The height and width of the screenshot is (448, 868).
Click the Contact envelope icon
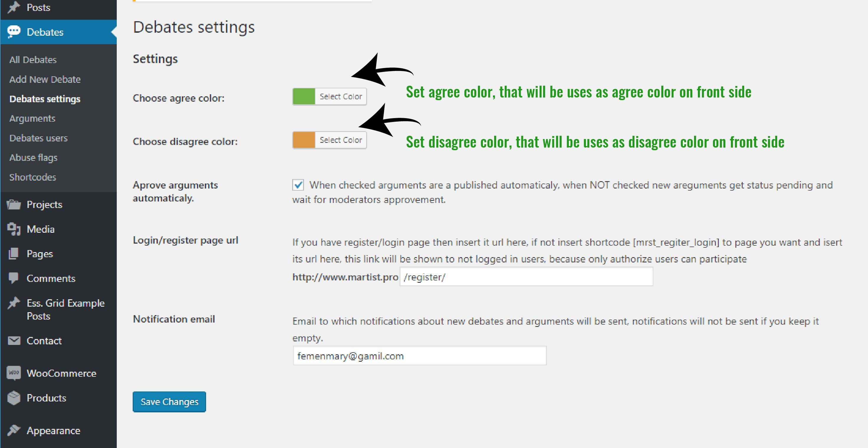(14, 340)
